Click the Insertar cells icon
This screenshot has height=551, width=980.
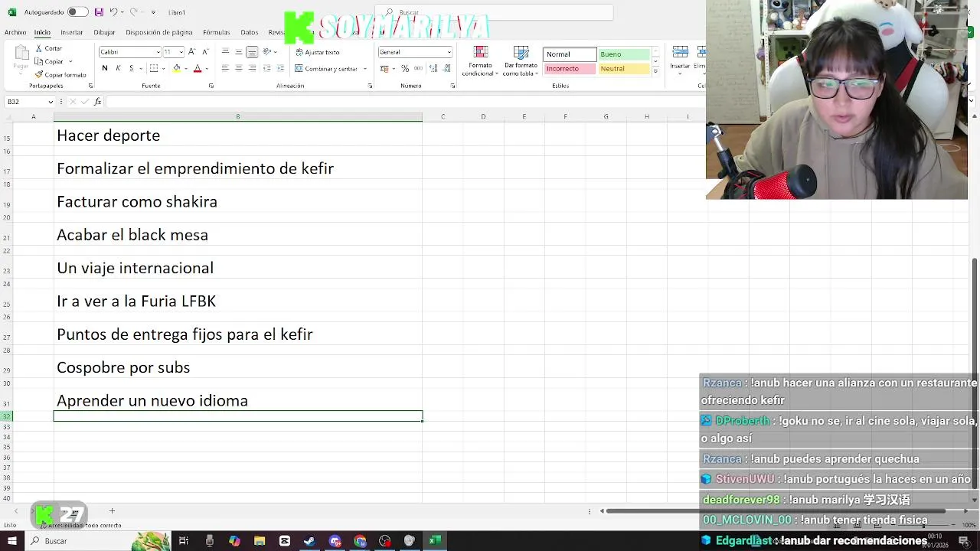pyautogui.click(x=680, y=52)
